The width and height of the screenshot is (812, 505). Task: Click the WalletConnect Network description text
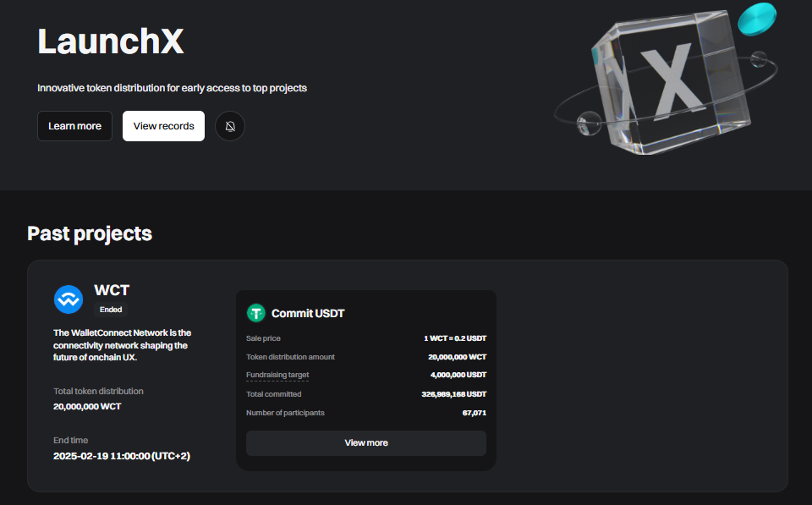click(122, 345)
